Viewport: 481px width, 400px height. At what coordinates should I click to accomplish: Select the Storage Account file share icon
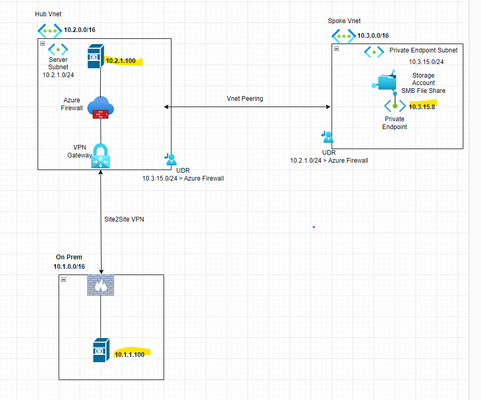coord(384,80)
